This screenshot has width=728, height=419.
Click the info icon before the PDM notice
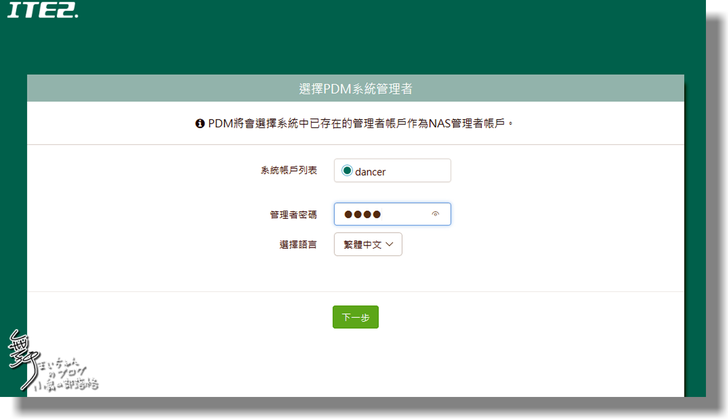(x=200, y=124)
